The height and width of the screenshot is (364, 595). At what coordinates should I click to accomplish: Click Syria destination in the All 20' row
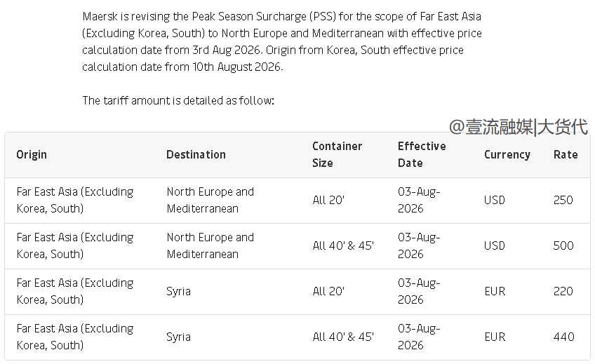coord(178,292)
